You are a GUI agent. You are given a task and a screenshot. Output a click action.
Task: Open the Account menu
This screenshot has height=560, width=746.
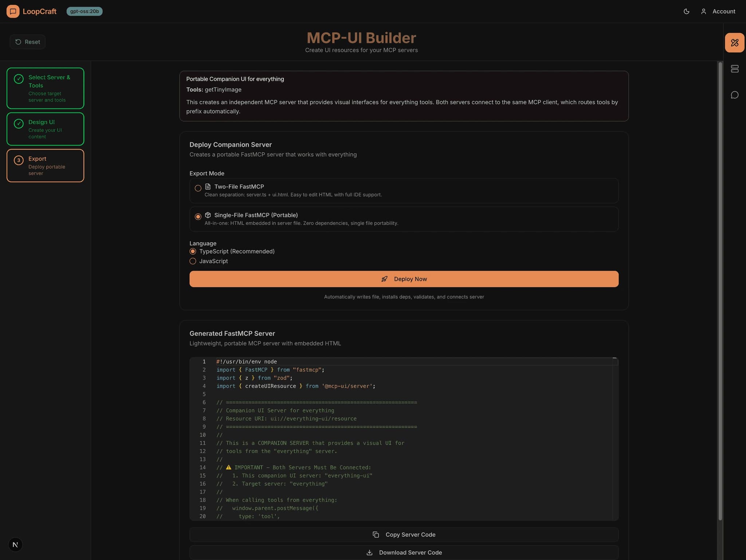tap(718, 11)
